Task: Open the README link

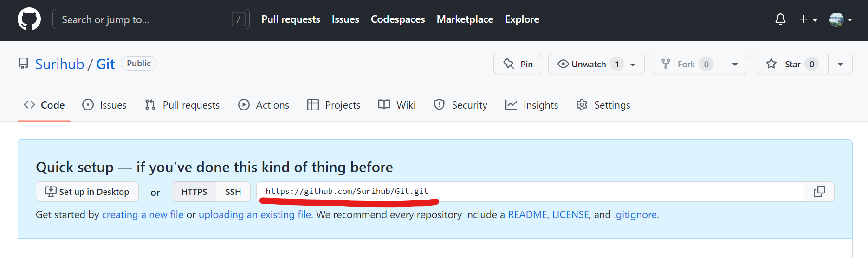Action: 527,215
